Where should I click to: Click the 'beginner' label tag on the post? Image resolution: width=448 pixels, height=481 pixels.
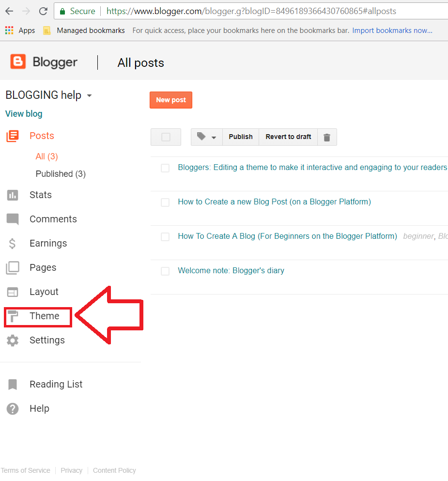(418, 236)
